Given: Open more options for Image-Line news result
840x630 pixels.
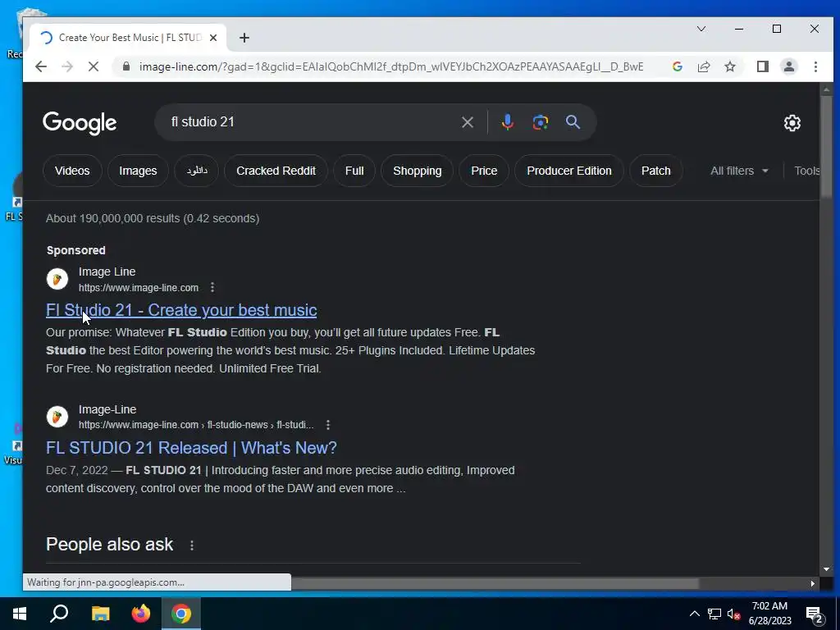Looking at the screenshot, I should 328,425.
